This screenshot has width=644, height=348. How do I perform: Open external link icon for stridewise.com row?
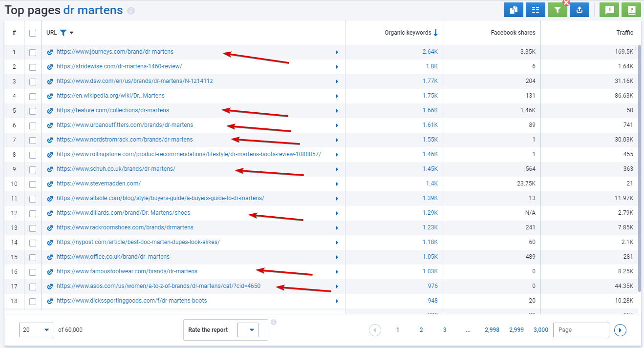point(50,66)
